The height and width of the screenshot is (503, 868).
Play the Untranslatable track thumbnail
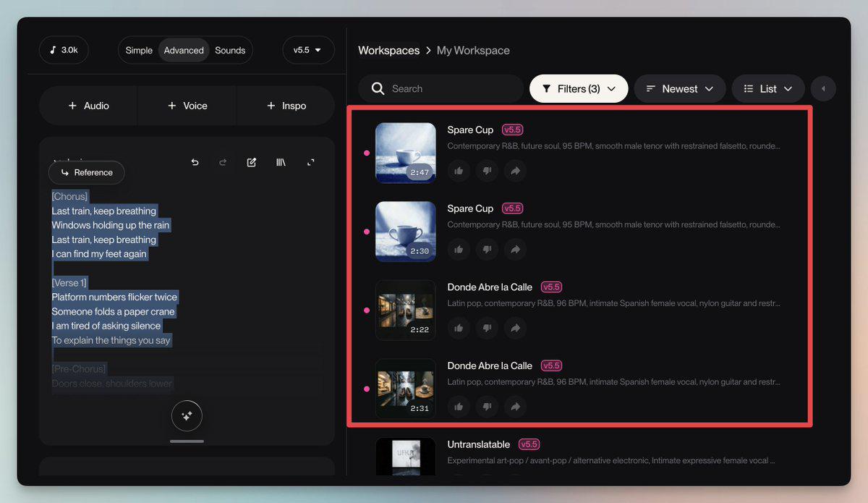(406, 457)
